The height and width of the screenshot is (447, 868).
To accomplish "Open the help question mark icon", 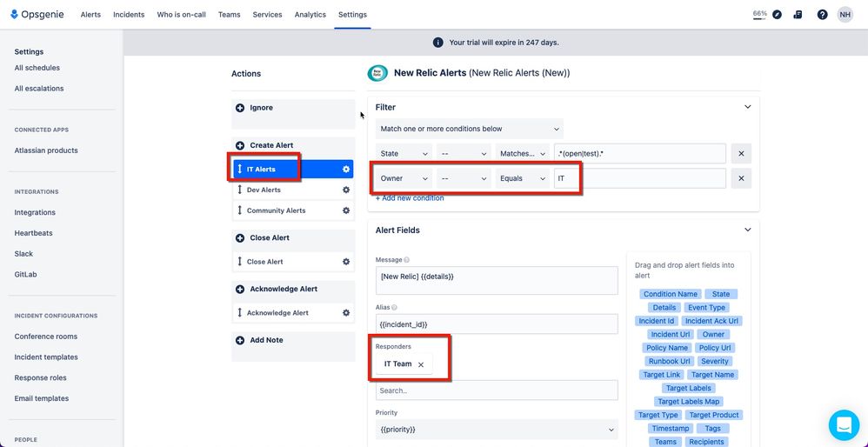I will click(x=822, y=15).
